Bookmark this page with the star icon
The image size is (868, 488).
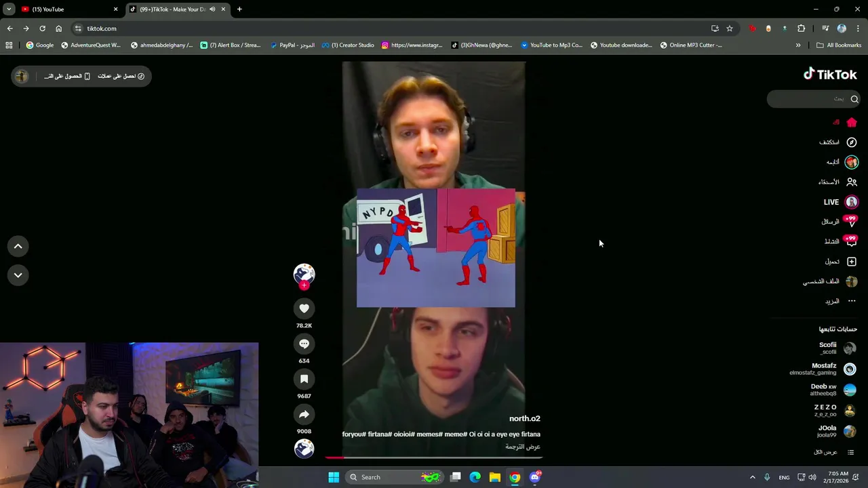coord(730,28)
